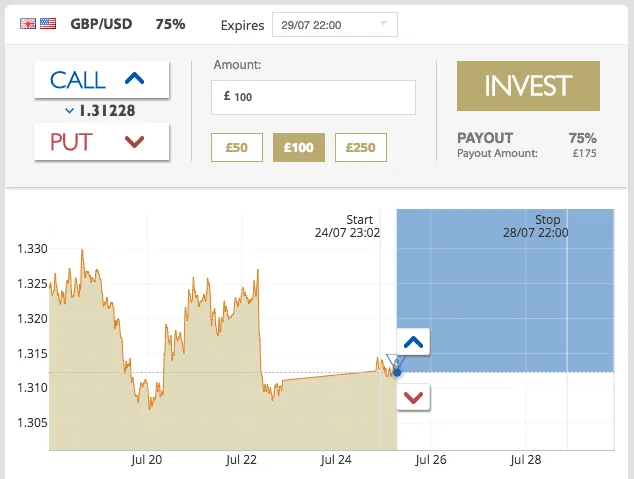The width and height of the screenshot is (634, 479).
Task: Select the £50 preset amount
Action: pyautogui.click(x=237, y=148)
